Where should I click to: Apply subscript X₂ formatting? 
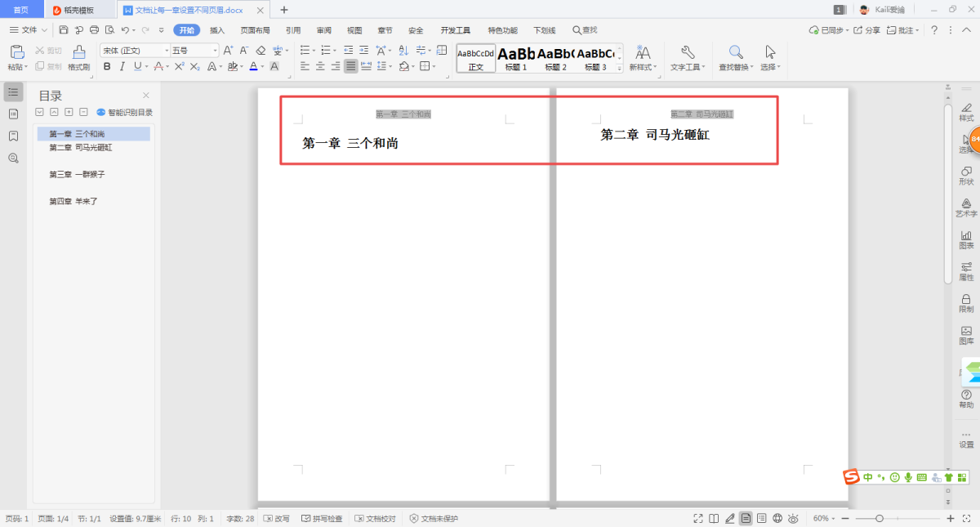click(x=194, y=66)
